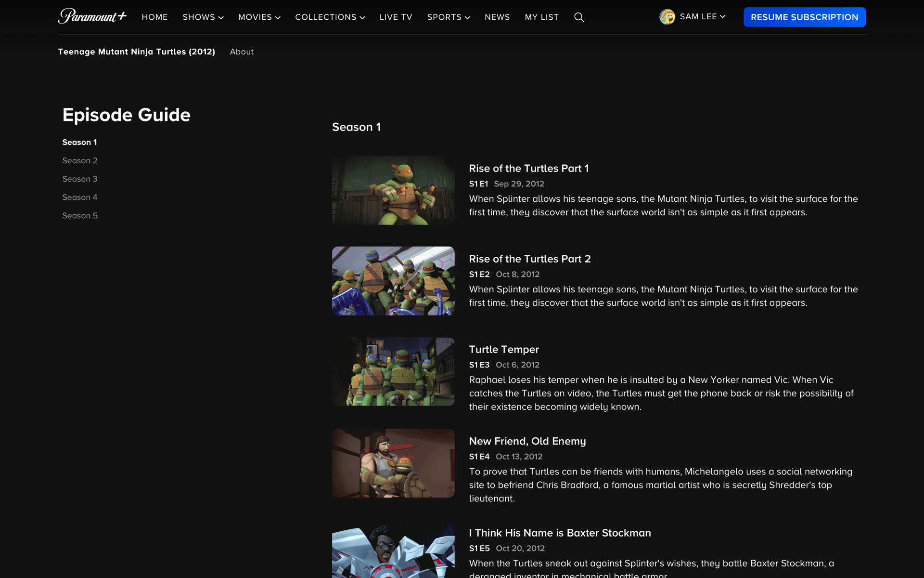This screenshot has width=924, height=578.
Task: Click the 'Sep 29, 2012' air date
Action: tap(519, 184)
